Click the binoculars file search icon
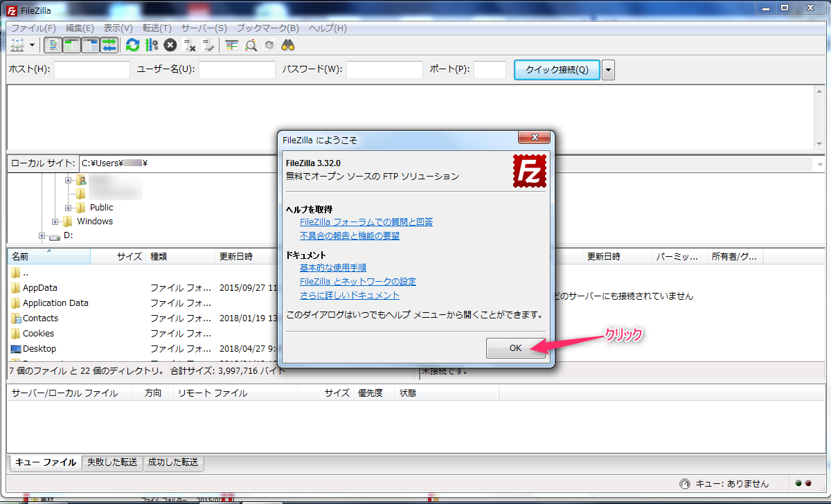Image resolution: width=831 pixels, height=504 pixels. pos(288,46)
